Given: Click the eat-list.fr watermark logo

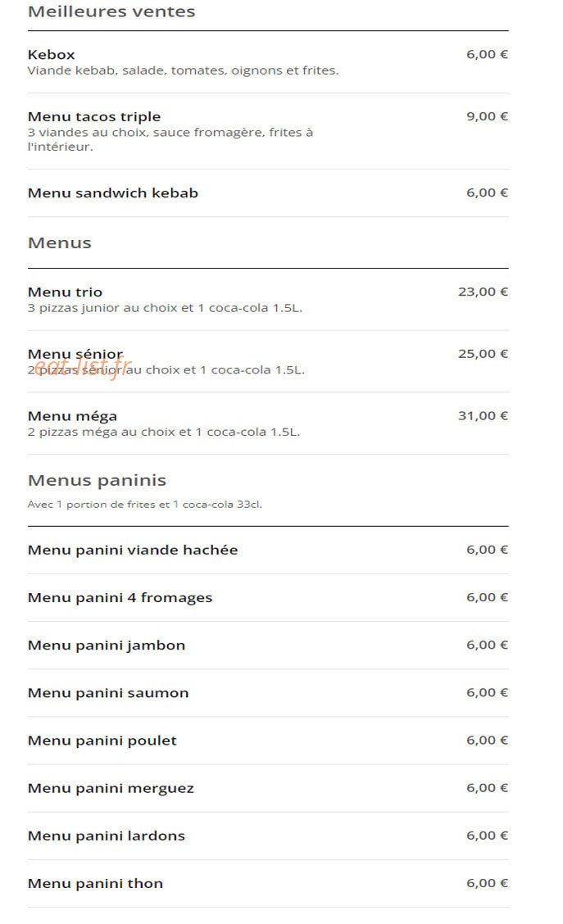Looking at the screenshot, I should pyautogui.click(x=83, y=368).
